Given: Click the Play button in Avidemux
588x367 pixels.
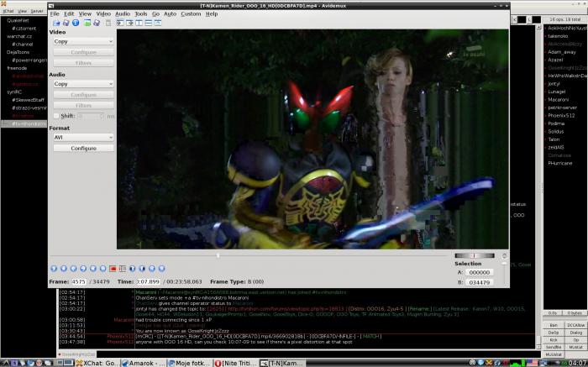Looking at the screenshot, I should [54, 269].
